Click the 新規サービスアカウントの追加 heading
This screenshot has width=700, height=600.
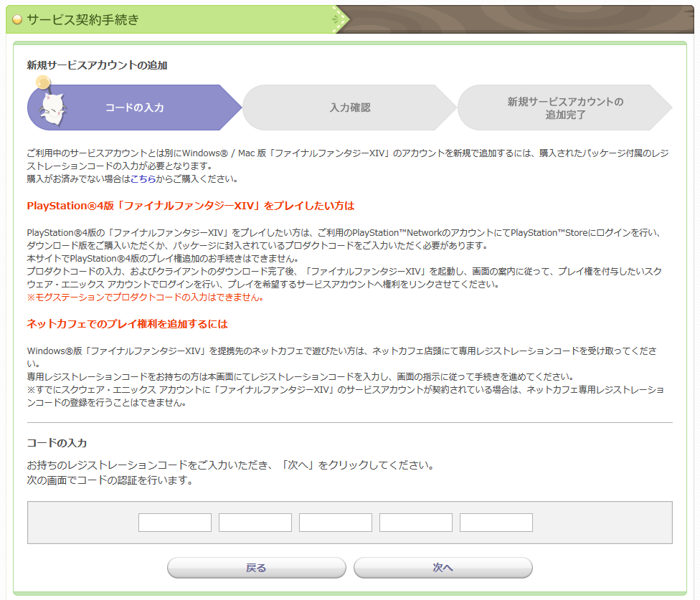tap(97, 65)
